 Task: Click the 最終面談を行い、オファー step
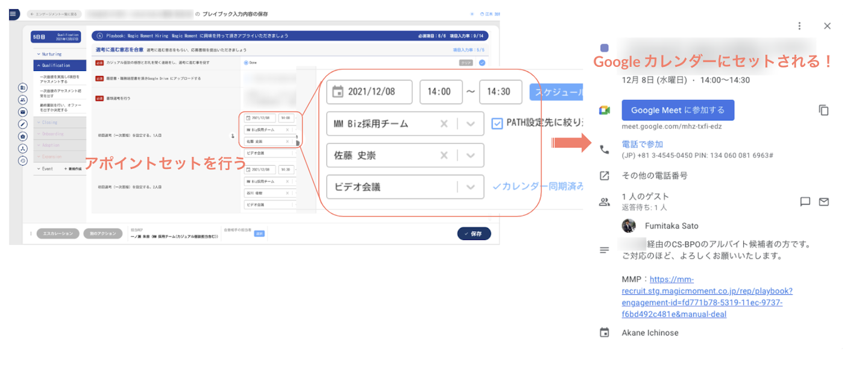coord(61,107)
